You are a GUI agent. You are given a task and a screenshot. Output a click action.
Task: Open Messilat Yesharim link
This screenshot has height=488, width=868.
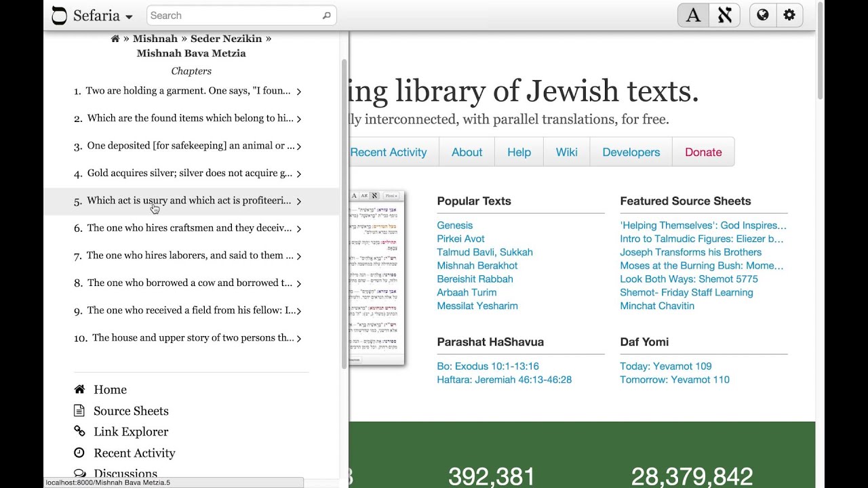tap(477, 306)
